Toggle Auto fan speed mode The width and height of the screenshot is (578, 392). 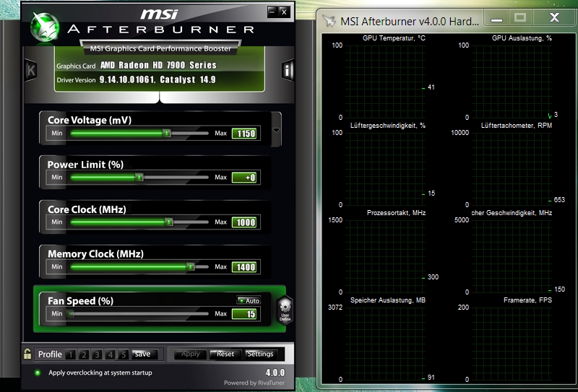[249, 300]
